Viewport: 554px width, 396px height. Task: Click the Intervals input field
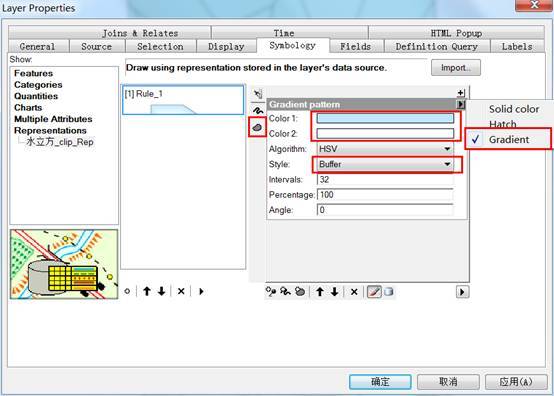(x=385, y=179)
